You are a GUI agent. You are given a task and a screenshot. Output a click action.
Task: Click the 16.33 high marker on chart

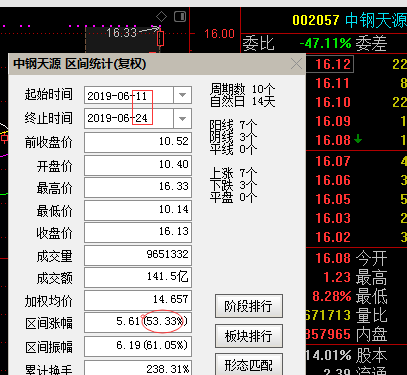coord(122,33)
